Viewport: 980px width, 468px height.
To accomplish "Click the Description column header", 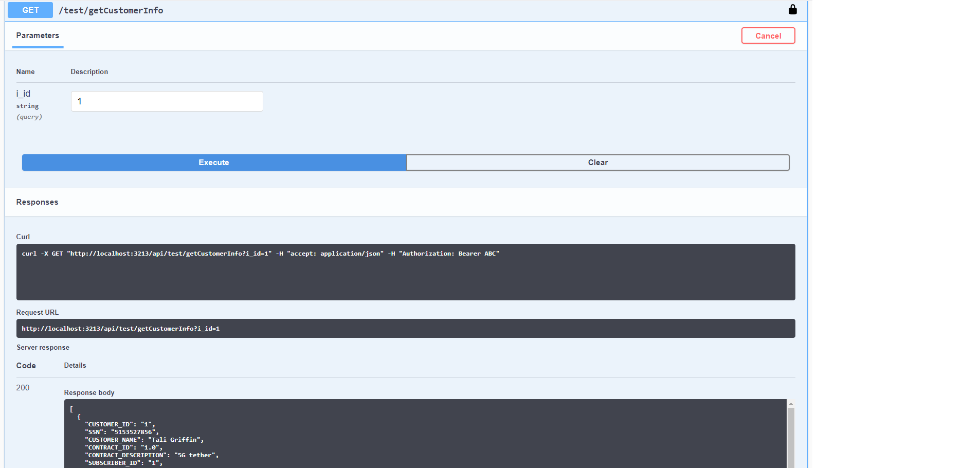I will pyautogui.click(x=89, y=72).
